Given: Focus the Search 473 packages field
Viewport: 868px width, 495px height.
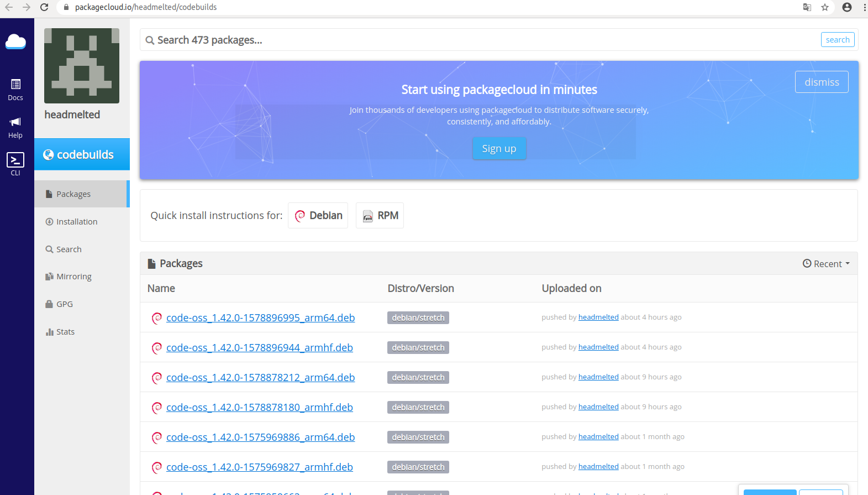Looking at the screenshot, I should point(481,40).
